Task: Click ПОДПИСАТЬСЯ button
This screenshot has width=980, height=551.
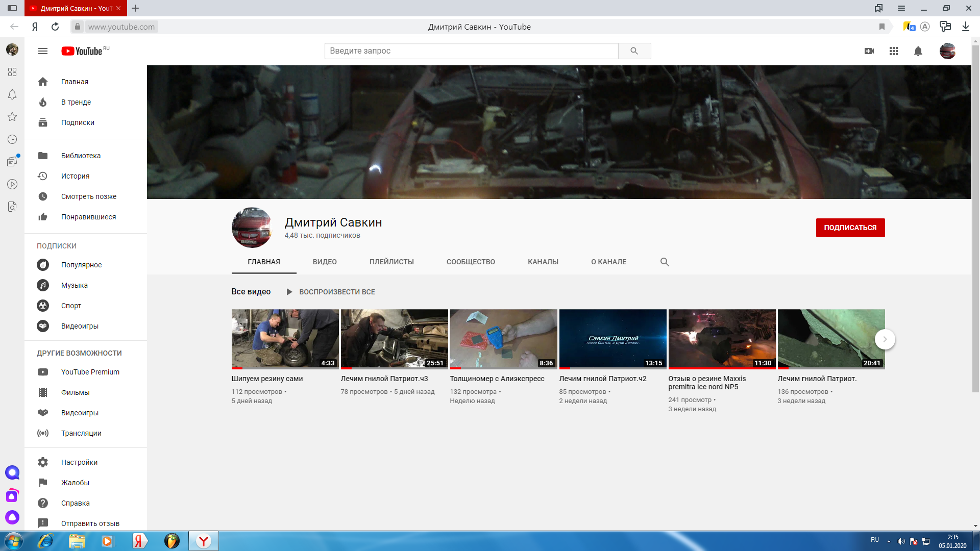Action: tap(850, 228)
